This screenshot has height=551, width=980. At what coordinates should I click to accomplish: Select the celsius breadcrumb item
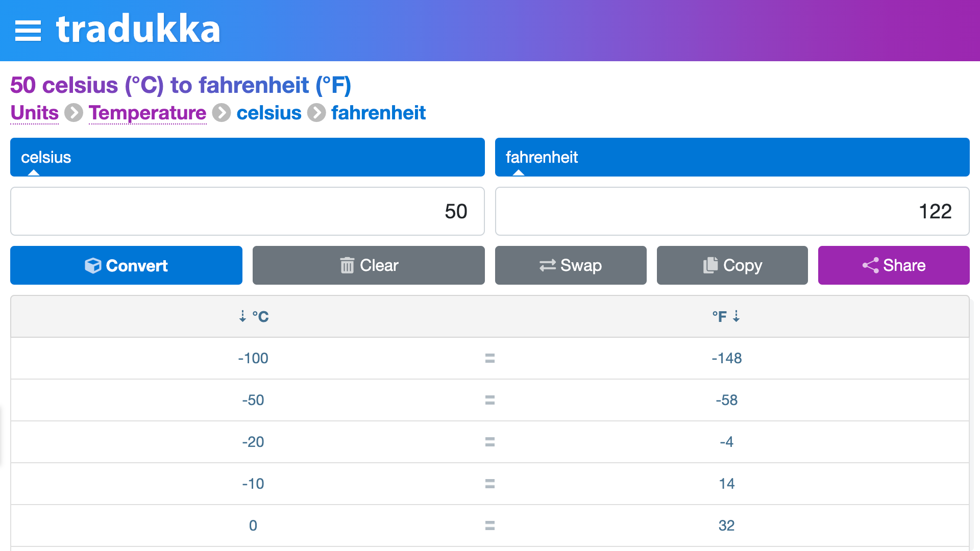[269, 113]
